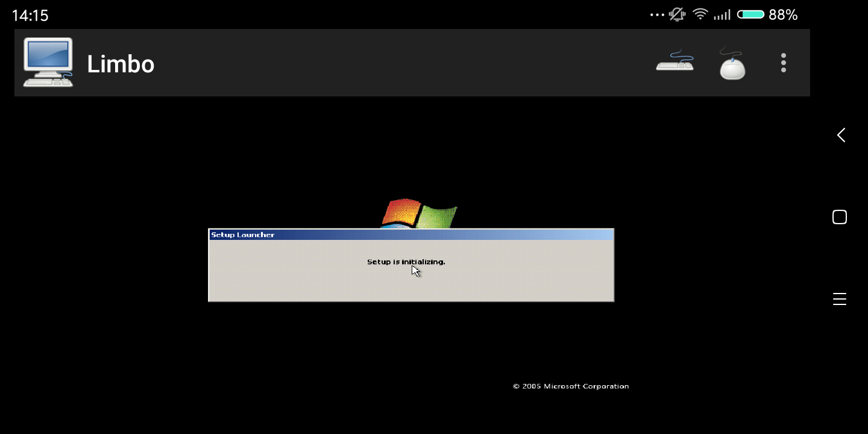
Task: Click the Windows flag logo
Action: point(419,213)
